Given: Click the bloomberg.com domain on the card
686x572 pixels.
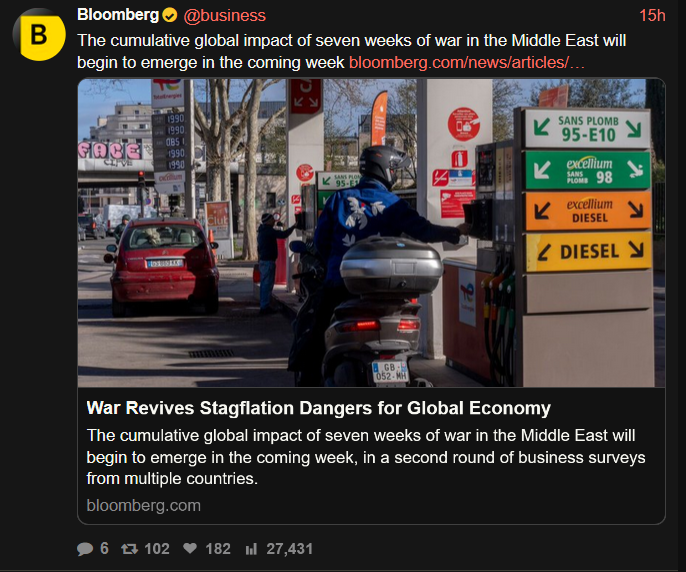Looking at the screenshot, I should click(x=144, y=505).
